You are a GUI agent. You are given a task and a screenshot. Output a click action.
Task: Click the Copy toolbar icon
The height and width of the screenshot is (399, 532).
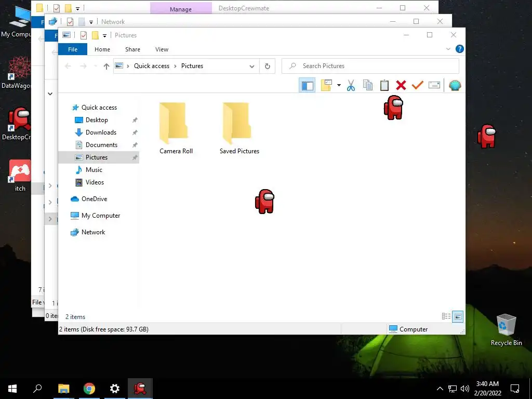point(367,85)
